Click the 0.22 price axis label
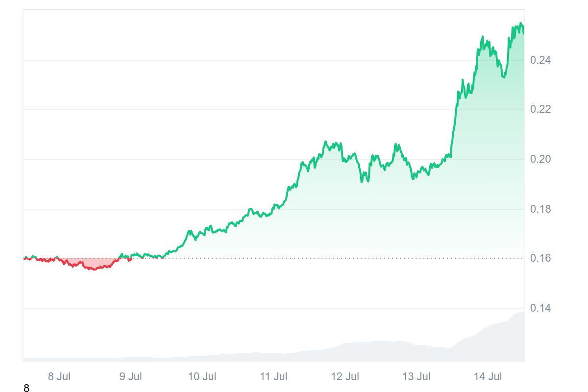This screenshot has width=588, height=392. [x=540, y=109]
